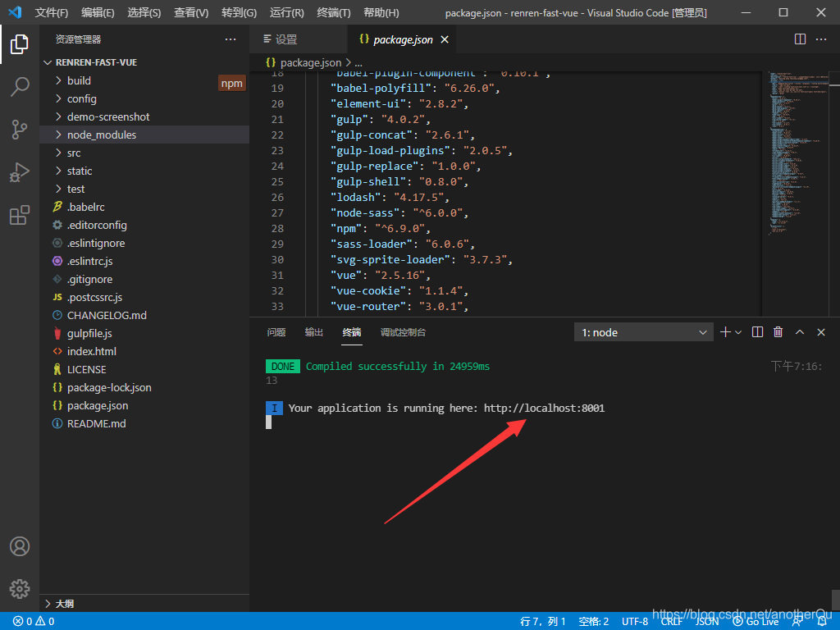840x630 pixels.
Task: Create a new terminal with plus icon
Action: pos(725,332)
